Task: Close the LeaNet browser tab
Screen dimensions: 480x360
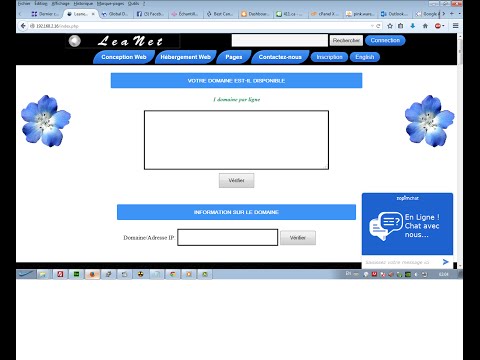Action: point(93,14)
